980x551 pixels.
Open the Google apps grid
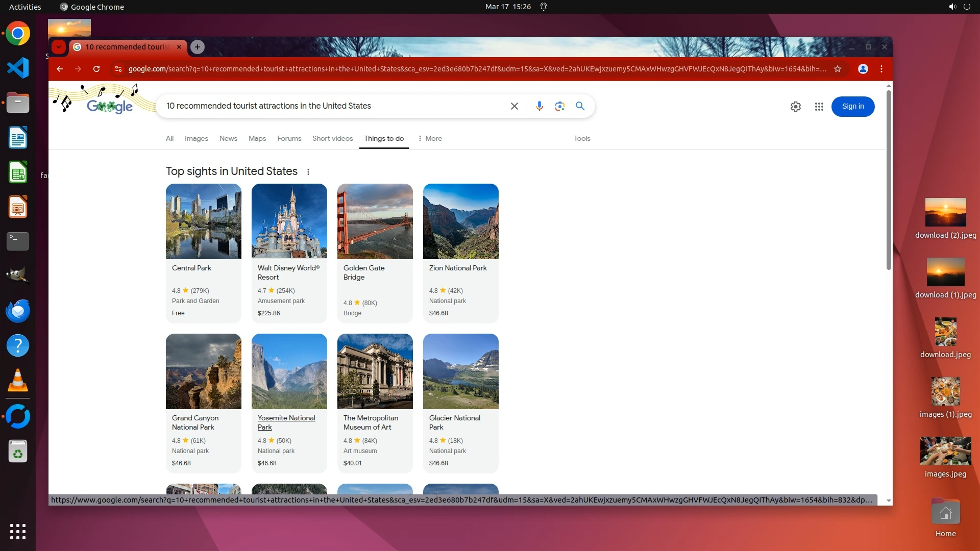coord(819,107)
